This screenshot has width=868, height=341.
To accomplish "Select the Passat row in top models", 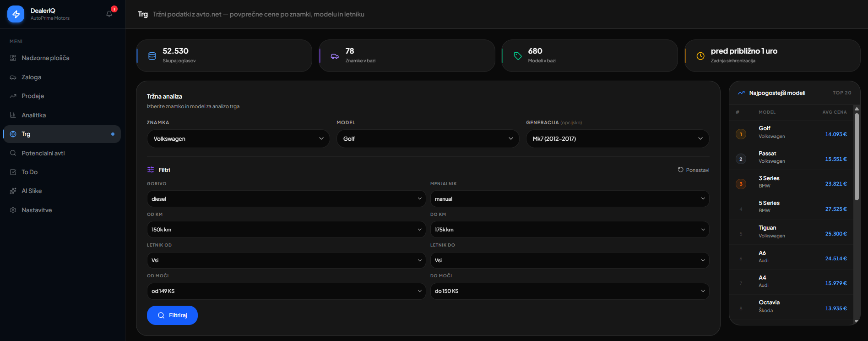I will pyautogui.click(x=791, y=157).
